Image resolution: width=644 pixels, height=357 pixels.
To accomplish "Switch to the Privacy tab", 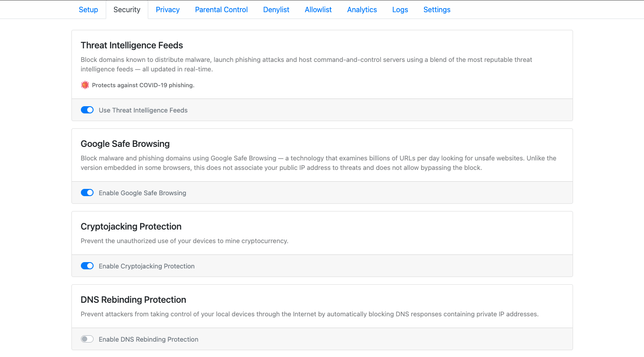I will click(x=168, y=9).
